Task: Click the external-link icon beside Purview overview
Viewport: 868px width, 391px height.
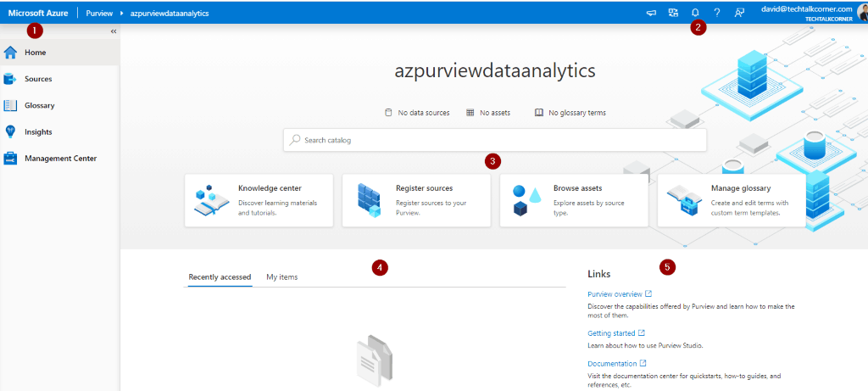Action: [648, 293]
